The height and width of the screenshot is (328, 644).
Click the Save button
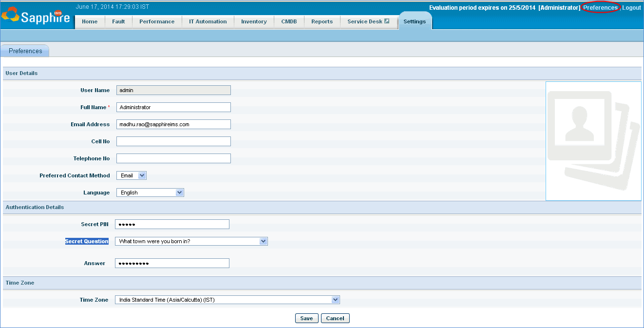point(306,318)
